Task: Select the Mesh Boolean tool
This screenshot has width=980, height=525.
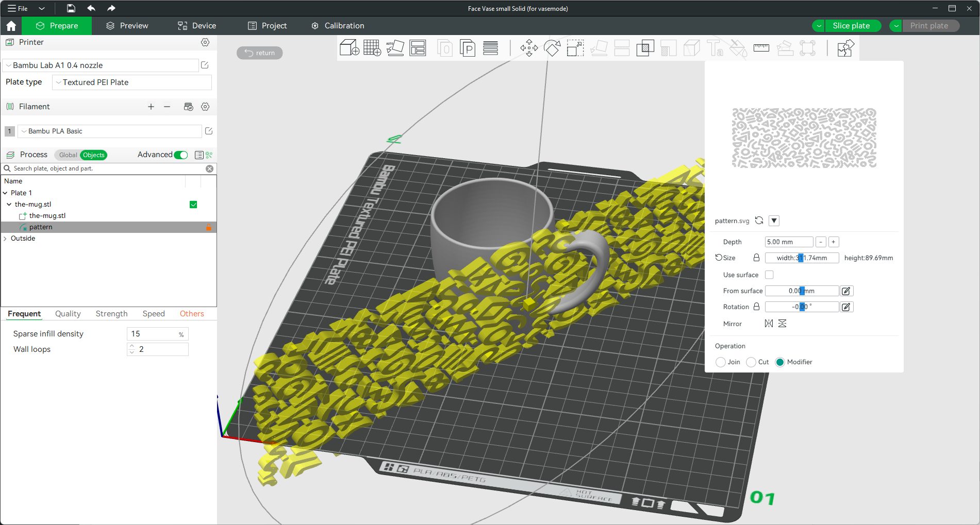Action: pyautogui.click(x=645, y=48)
